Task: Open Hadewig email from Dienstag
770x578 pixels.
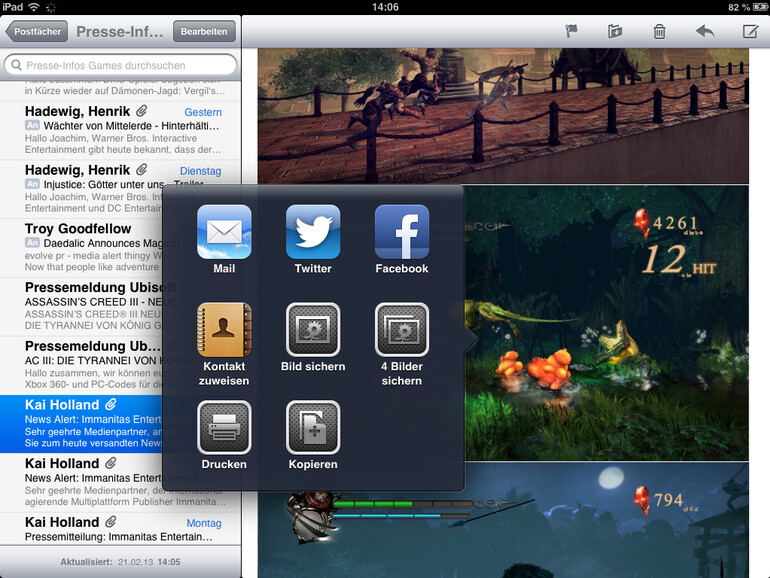Action: [x=120, y=189]
